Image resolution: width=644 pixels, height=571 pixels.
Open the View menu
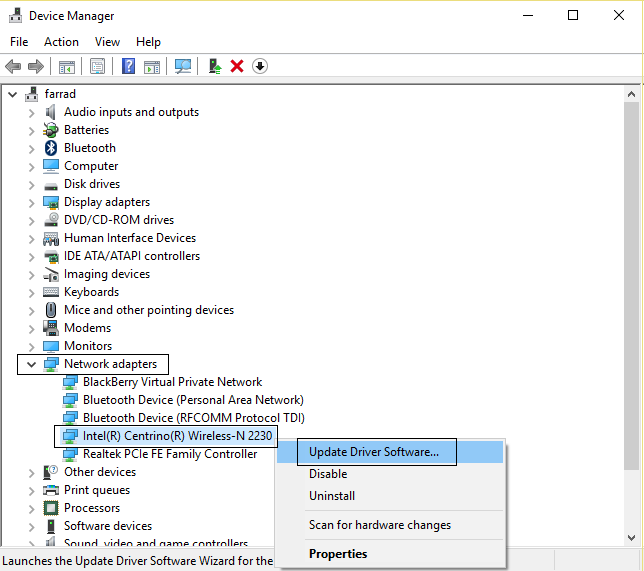tap(107, 42)
